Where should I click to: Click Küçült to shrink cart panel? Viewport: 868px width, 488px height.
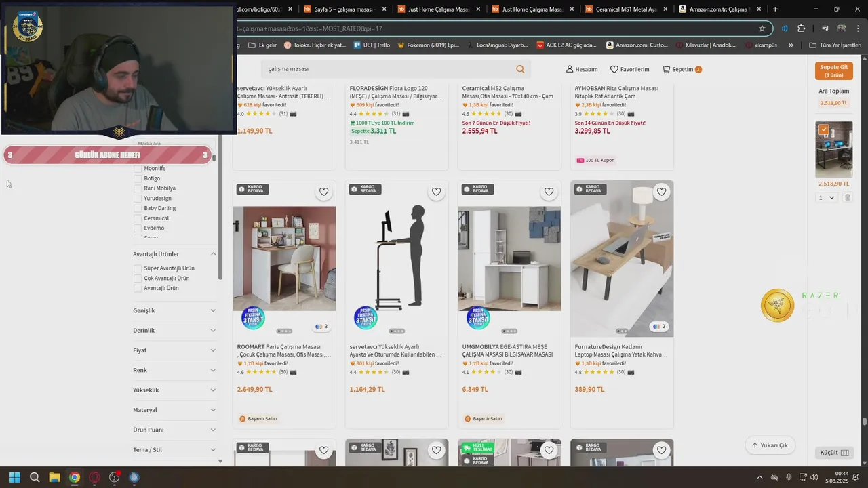tap(834, 453)
